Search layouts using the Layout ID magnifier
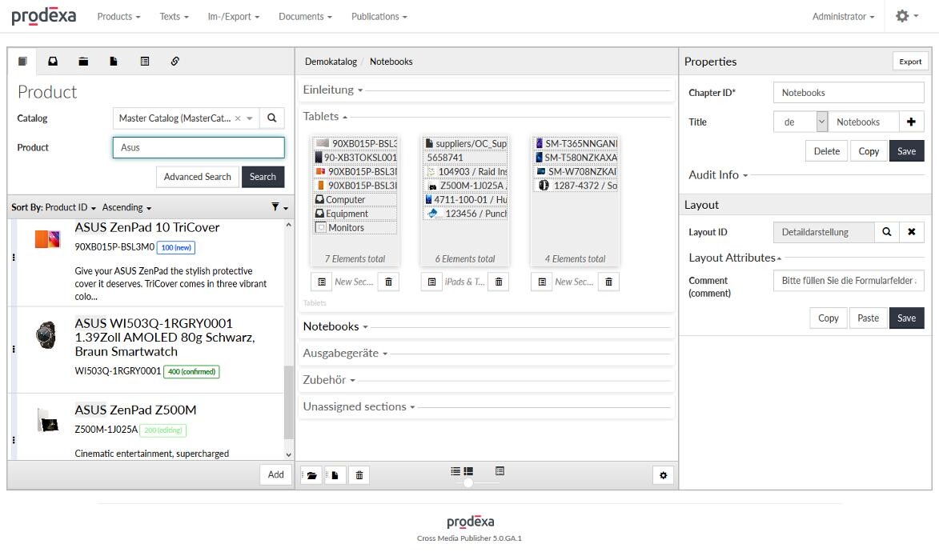 886,232
